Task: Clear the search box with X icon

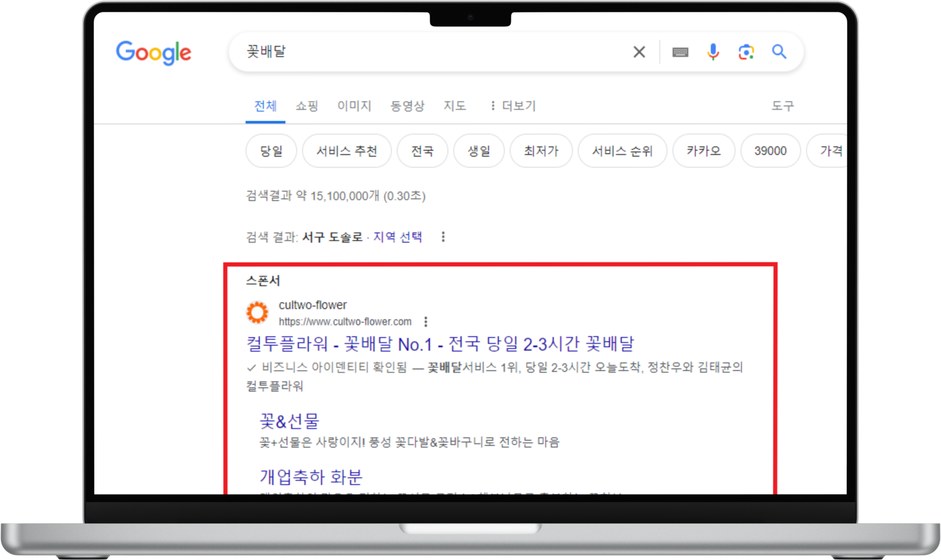Action: (x=639, y=52)
